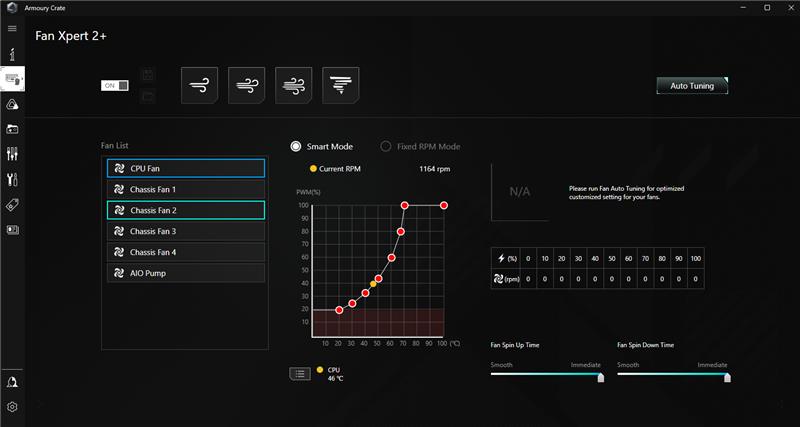Select CPU Fan in Fan List

click(x=186, y=168)
